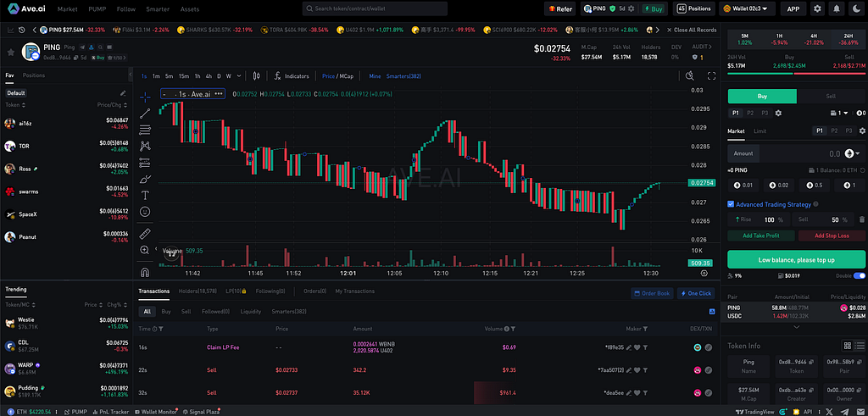Image resolution: width=868 pixels, height=416 pixels.
Task: Open the Wallet 02c3 dropdown
Action: 747,8
